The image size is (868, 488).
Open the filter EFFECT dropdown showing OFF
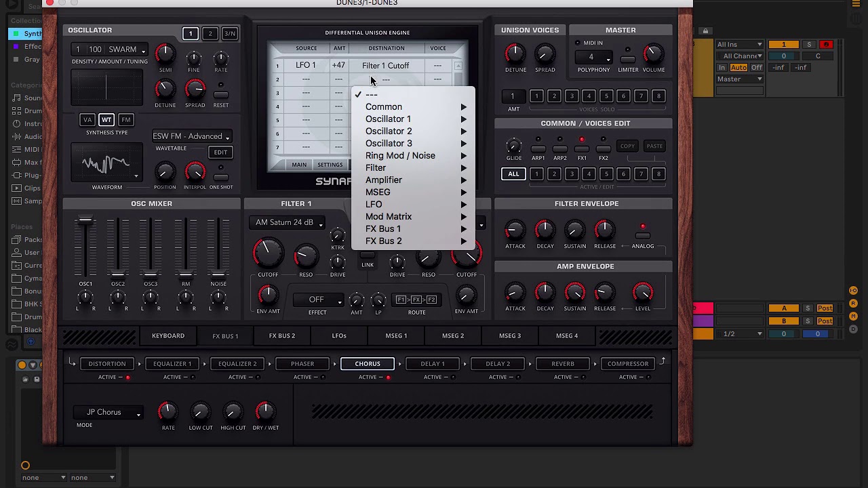pos(318,300)
